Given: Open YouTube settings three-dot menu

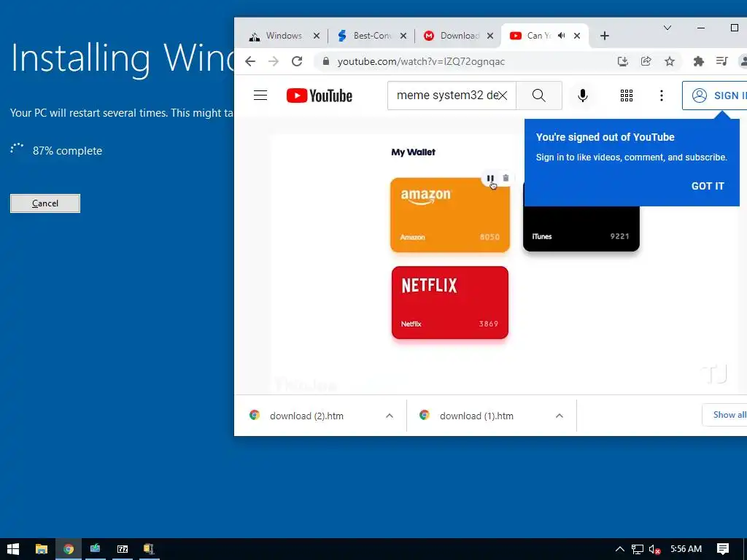Looking at the screenshot, I should coord(661,96).
